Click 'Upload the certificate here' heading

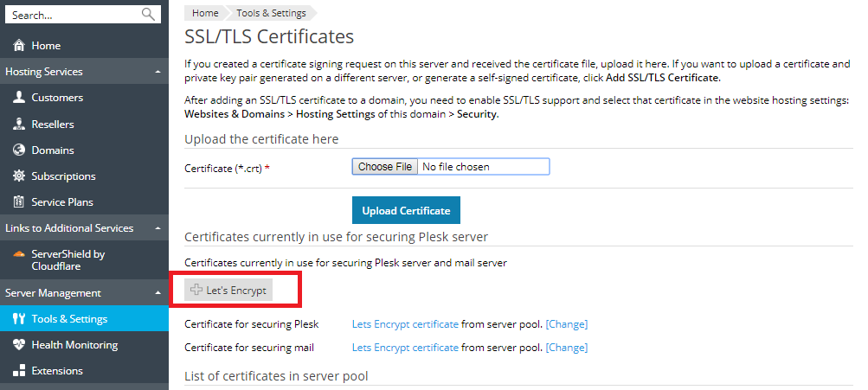[x=261, y=139]
